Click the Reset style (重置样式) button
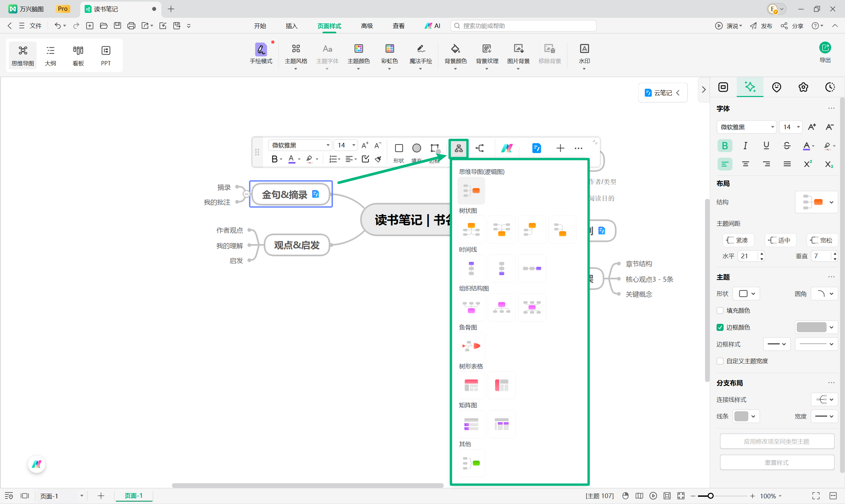The width and height of the screenshot is (845, 504). pyautogui.click(x=777, y=462)
